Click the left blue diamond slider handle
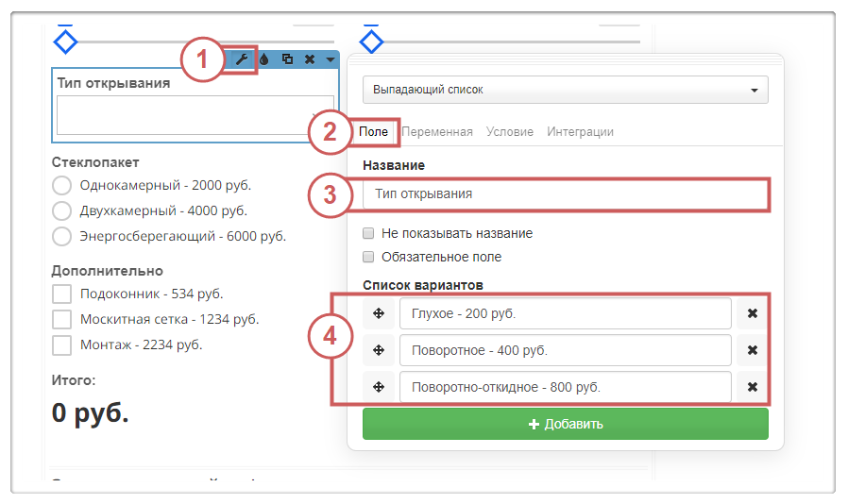848x504 pixels. [65, 41]
